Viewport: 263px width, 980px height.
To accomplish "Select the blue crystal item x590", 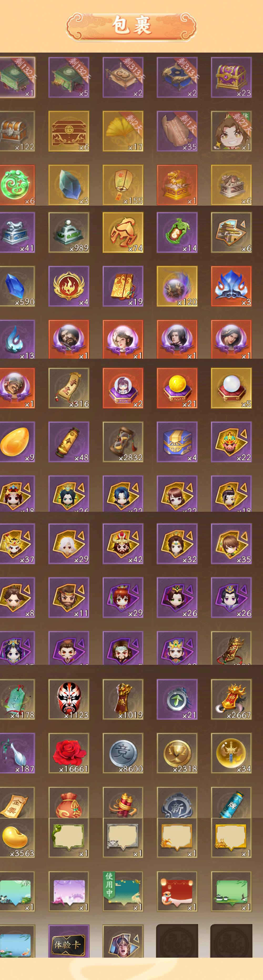I will pyautogui.click(x=17, y=286).
